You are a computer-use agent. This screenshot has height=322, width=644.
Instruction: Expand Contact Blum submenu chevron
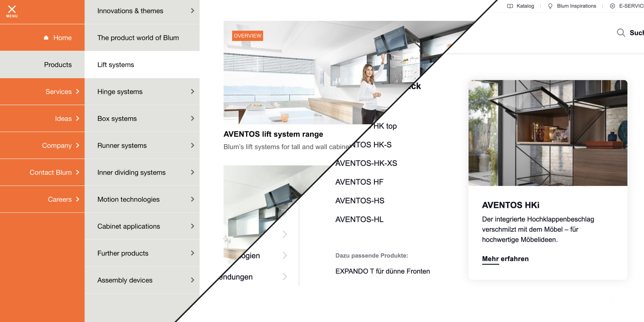(78, 172)
